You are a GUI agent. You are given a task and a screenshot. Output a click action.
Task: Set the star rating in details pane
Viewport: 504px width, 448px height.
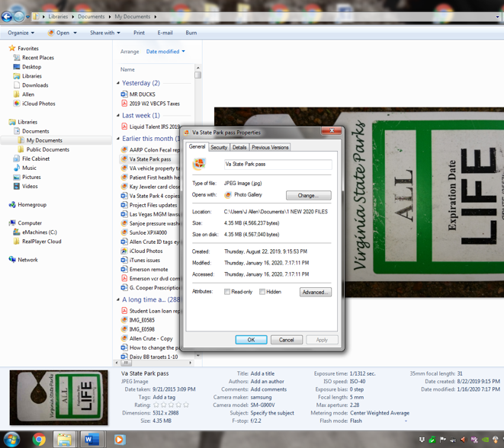tap(171, 405)
